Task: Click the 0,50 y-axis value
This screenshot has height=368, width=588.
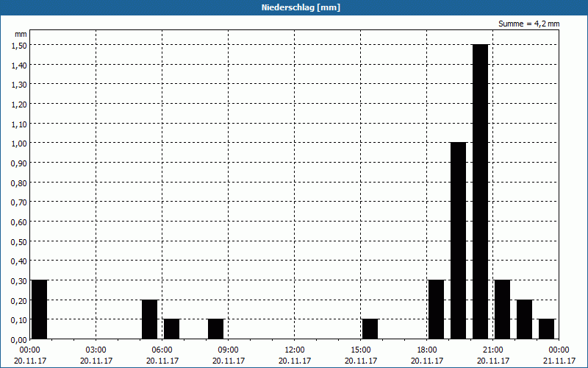Action: pos(19,241)
